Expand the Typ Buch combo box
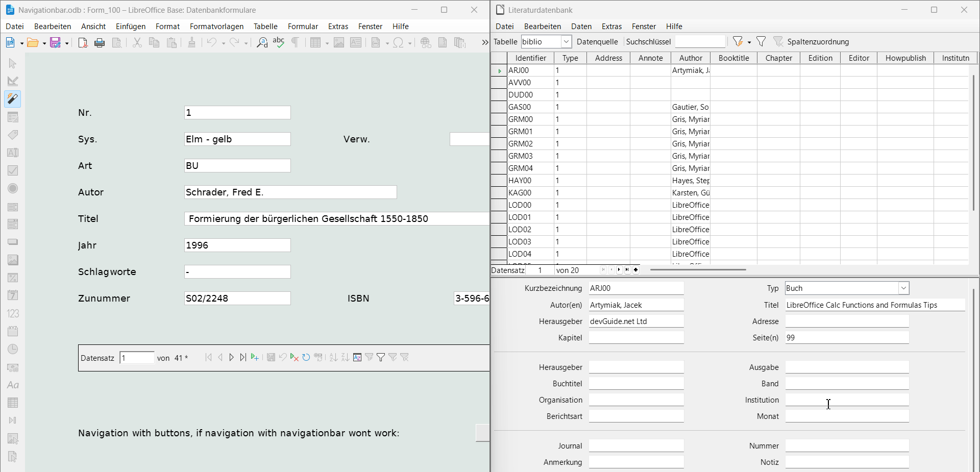This screenshot has height=472, width=980. [903, 288]
